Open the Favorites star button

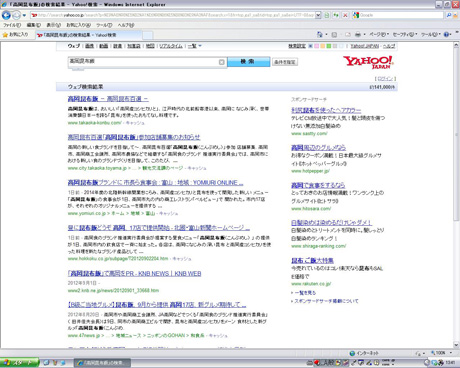coord(15,34)
